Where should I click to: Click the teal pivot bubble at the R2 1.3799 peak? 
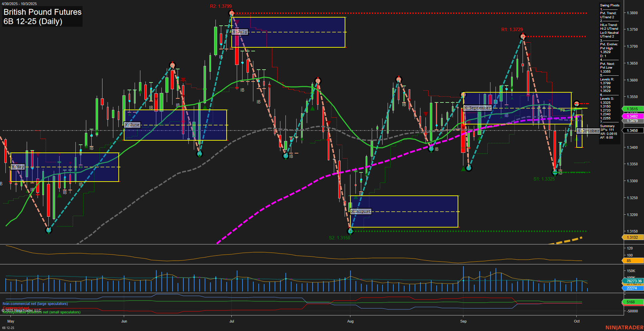232,13
